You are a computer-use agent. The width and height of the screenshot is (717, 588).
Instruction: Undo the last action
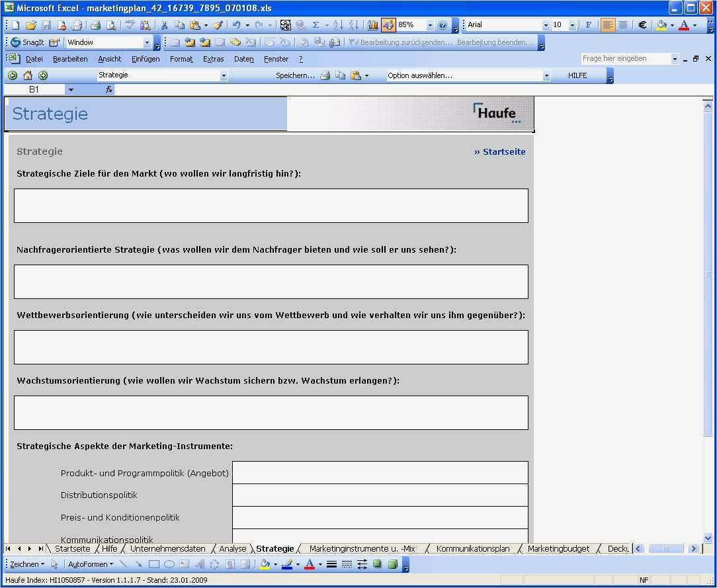pos(236,25)
